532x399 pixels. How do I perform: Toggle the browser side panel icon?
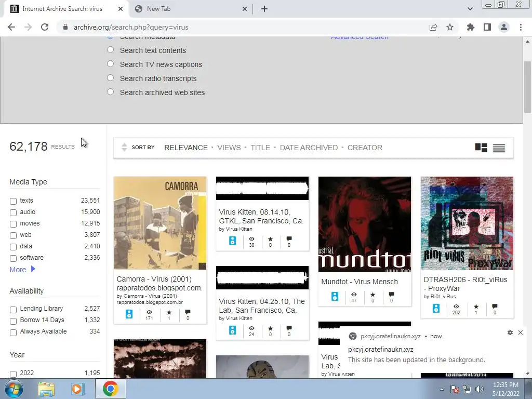487,27
